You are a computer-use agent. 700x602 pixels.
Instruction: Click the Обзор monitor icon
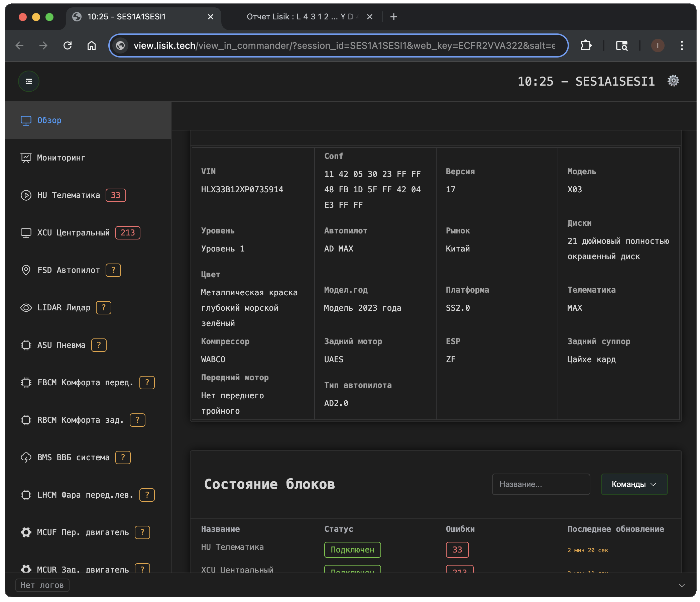26,120
